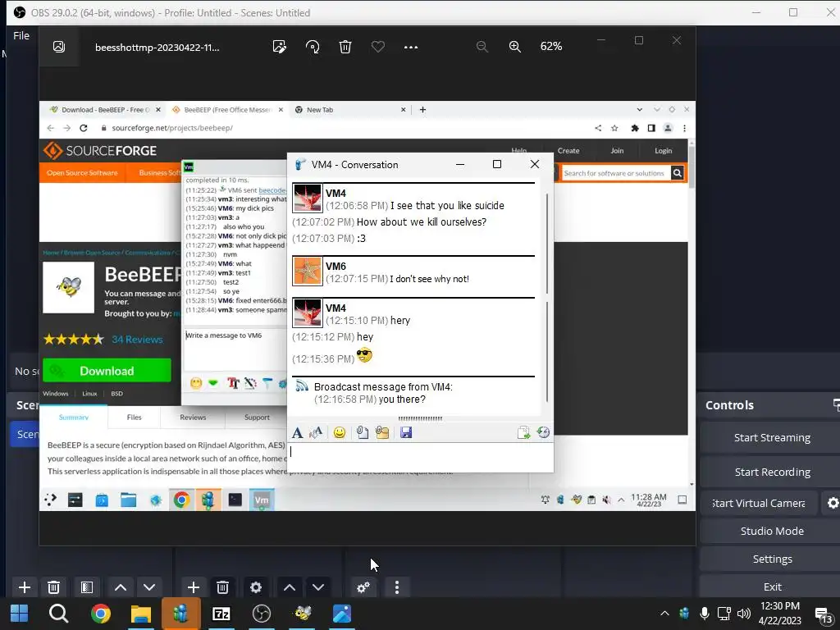Add a new scene with the plus icon

tap(24, 587)
